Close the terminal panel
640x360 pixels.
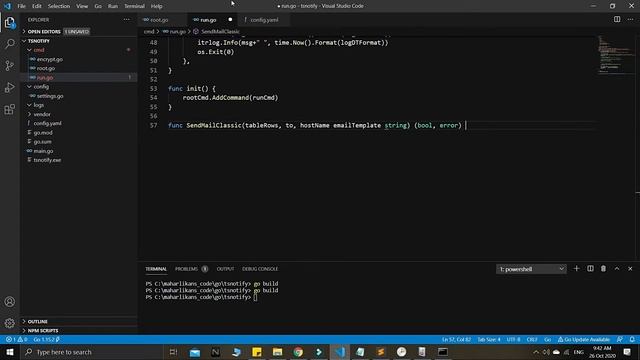click(x=630, y=269)
